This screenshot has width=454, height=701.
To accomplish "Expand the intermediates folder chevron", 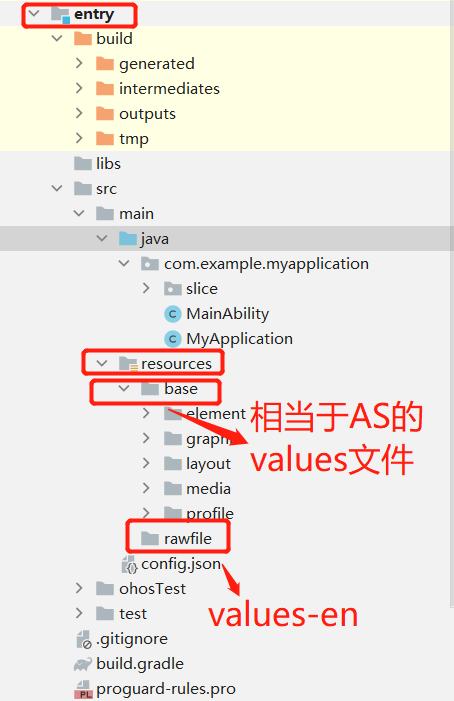I will tap(79, 88).
